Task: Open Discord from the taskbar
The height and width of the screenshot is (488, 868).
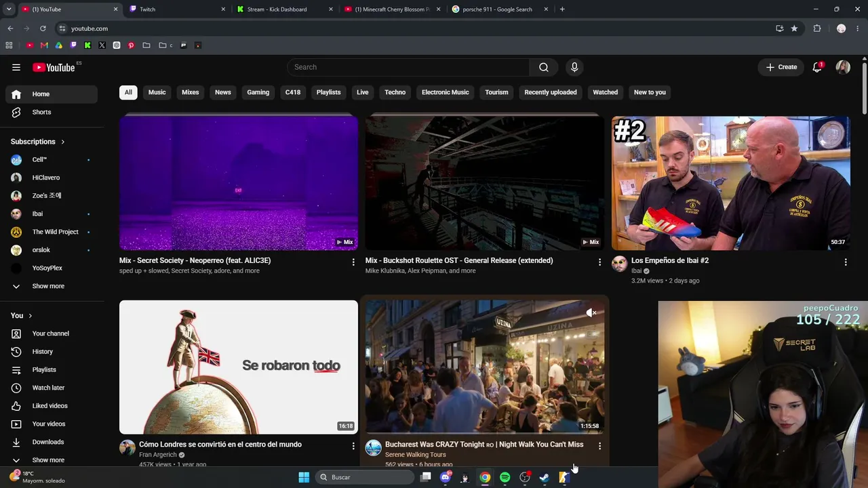Action: point(446,477)
